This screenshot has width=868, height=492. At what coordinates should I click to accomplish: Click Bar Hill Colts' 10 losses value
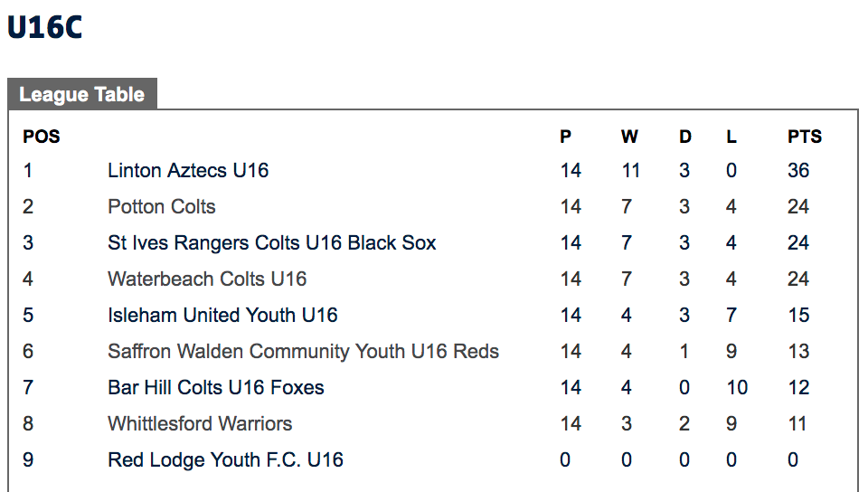pyautogui.click(x=738, y=387)
